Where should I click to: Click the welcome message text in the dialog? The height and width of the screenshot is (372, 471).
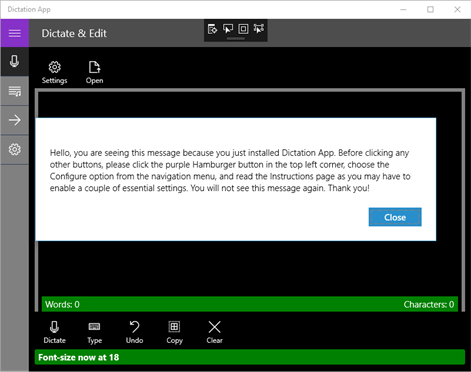click(x=230, y=170)
